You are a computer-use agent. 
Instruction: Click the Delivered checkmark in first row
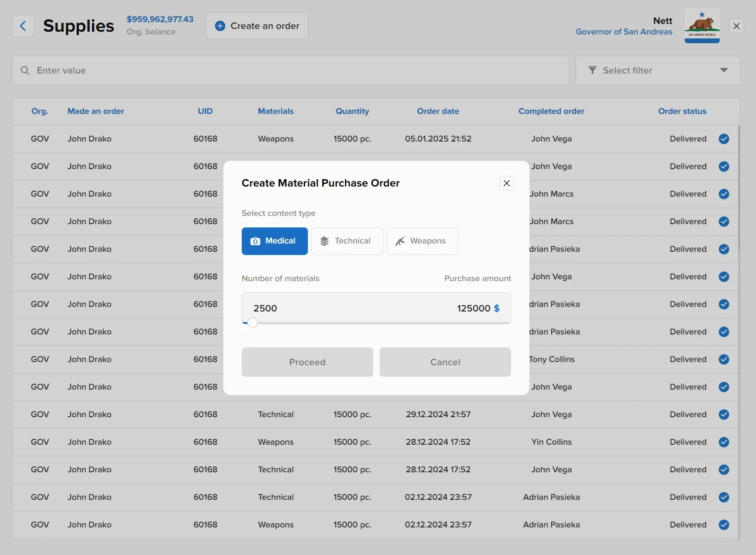[x=724, y=139]
